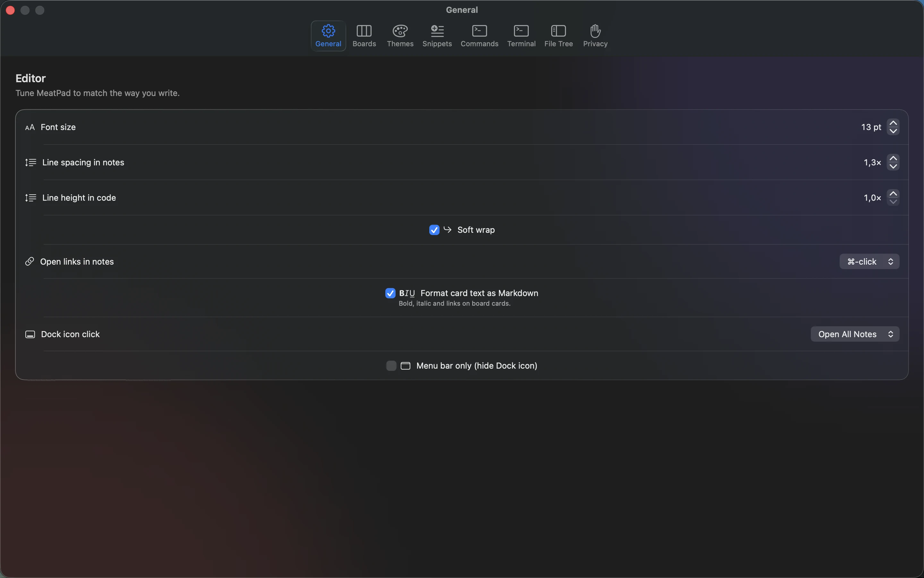Click the line spacing in notes icon
924x578 pixels.
pyautogui.click(x=30, y=162)
